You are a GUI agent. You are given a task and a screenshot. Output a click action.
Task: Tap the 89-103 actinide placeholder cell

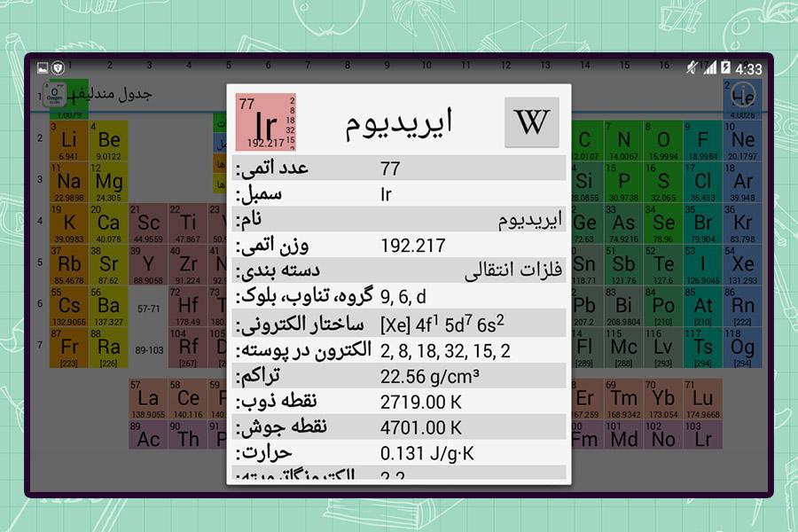(148, 349)
